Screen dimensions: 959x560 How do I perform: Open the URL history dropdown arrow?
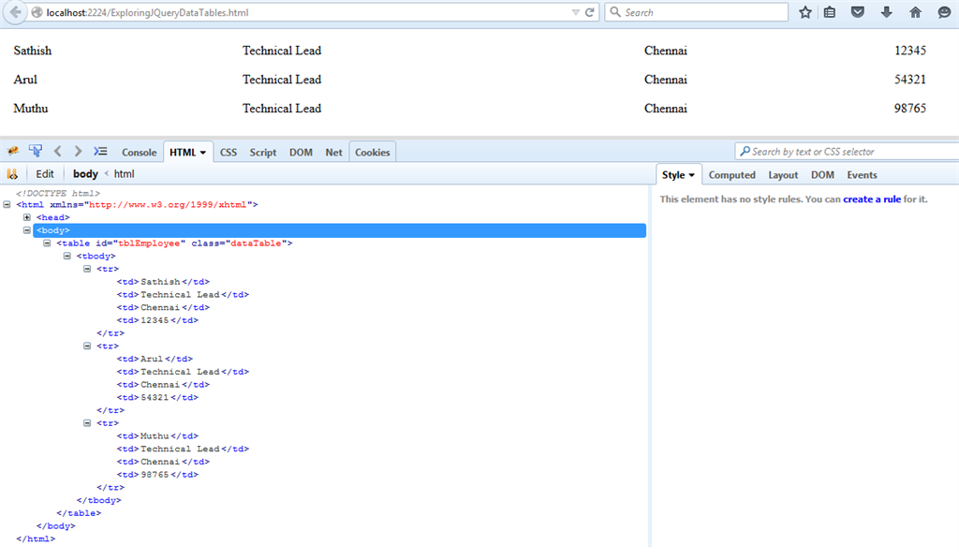coord(576,12)
